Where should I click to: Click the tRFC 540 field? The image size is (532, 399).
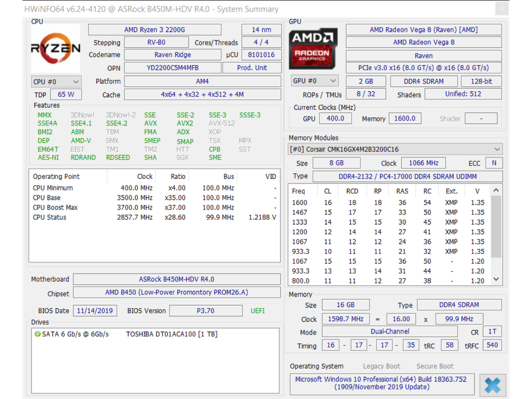[492, 345]
